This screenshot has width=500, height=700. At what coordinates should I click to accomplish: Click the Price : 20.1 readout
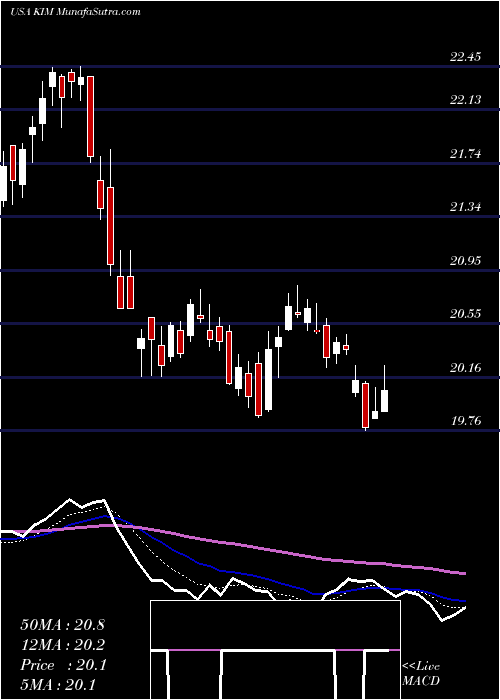(x=63, y=665)
